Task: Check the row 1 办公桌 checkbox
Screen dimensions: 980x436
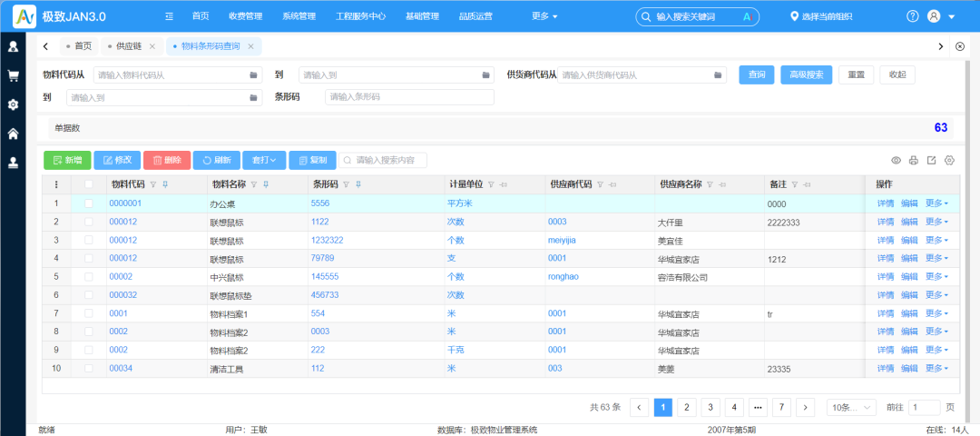Action: [89, 203]
